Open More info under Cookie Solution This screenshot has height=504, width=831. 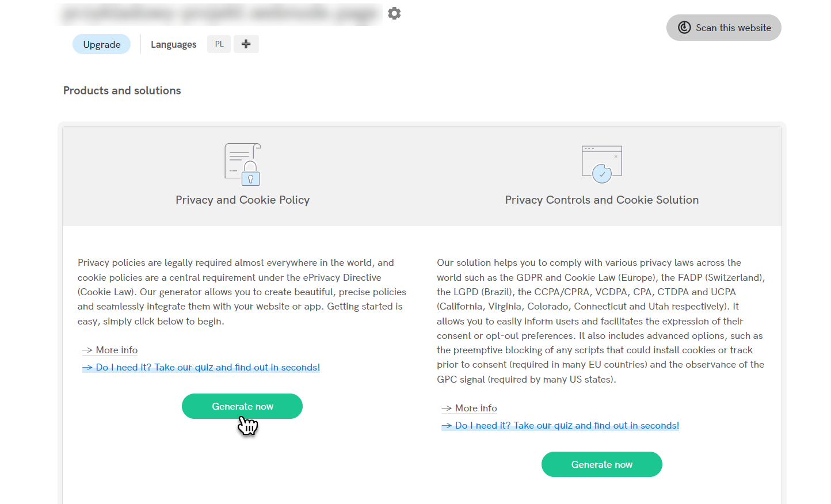pyautogui.click(x=476, y=408)
